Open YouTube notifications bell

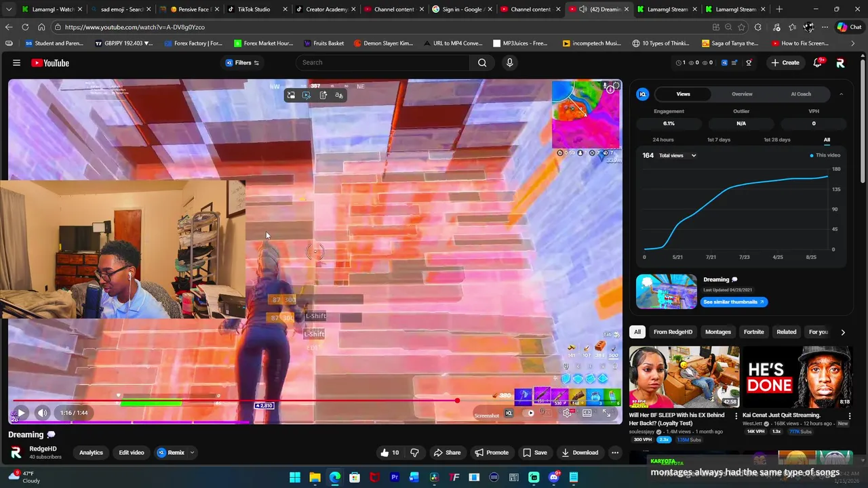(x=818, y=62)
